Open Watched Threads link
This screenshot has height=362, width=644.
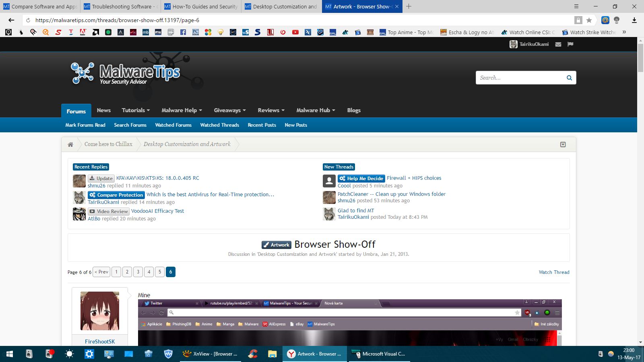click(219, 125)
